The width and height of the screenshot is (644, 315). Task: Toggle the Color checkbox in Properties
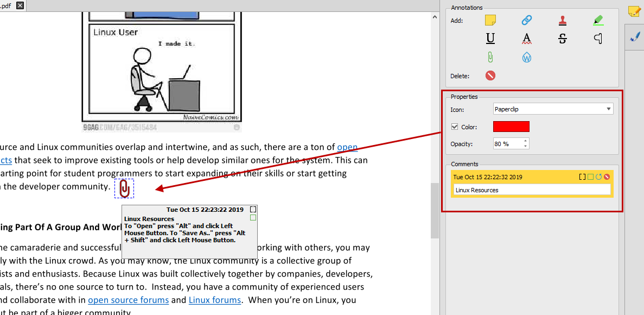click(x=455, y=126)
